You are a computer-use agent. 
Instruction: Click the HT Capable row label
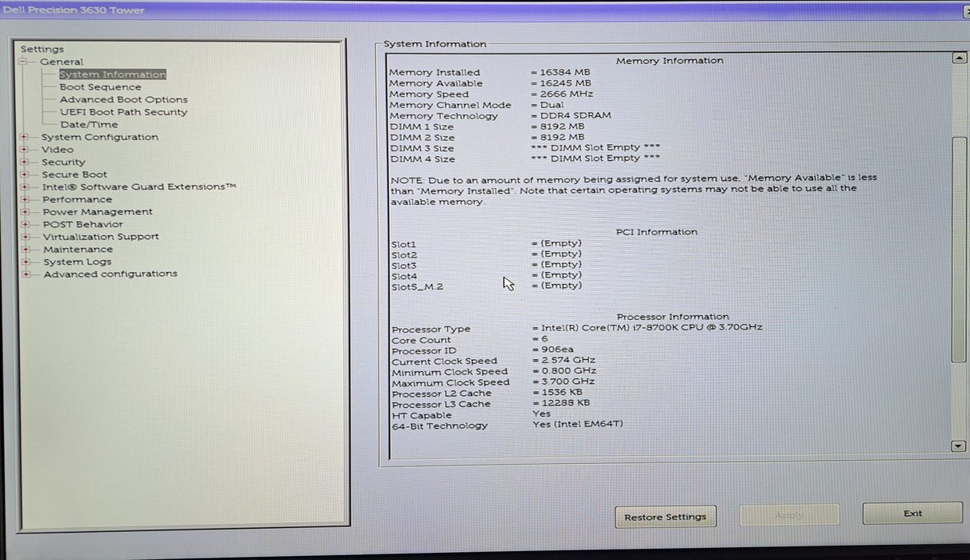point(422,415)
